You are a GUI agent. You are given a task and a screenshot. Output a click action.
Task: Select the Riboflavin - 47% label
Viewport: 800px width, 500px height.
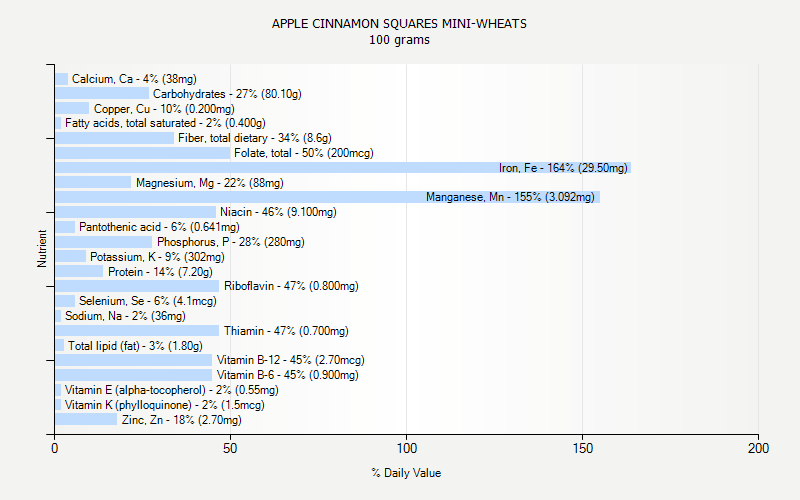(291, 286)
